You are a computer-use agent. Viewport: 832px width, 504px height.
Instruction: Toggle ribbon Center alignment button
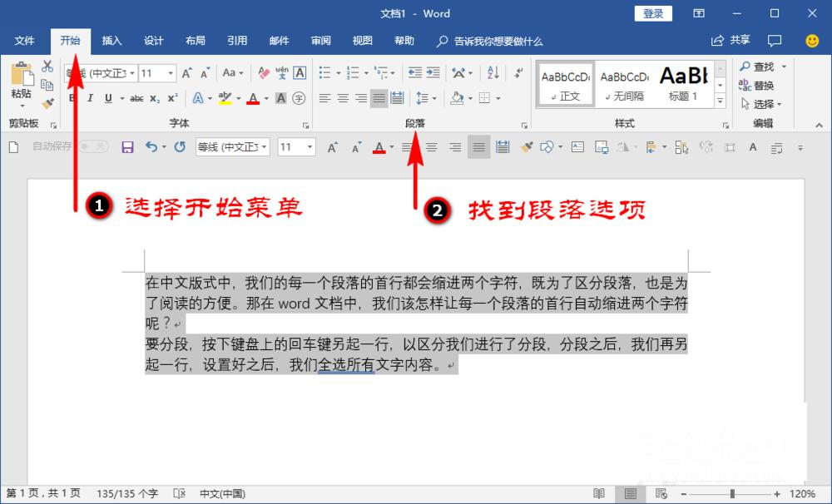(x=343, y=98)
